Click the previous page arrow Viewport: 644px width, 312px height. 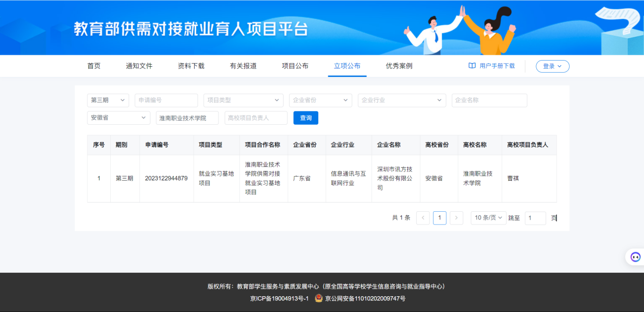[x=423, y=218]
